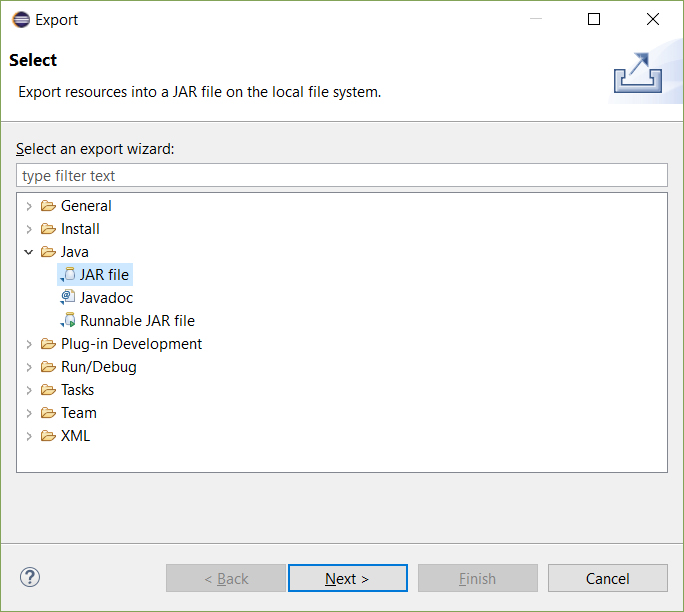This screenshot has width=684, height=612.
Task: Click the Team folder icon
Action: pos(48,413)
